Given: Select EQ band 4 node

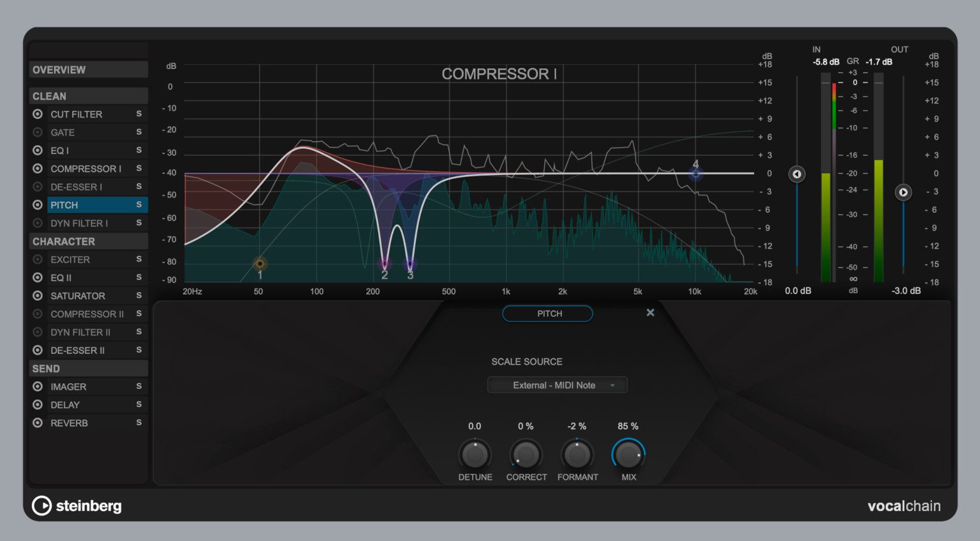Looking at the screenshot, I should click(x=696, y=173).
